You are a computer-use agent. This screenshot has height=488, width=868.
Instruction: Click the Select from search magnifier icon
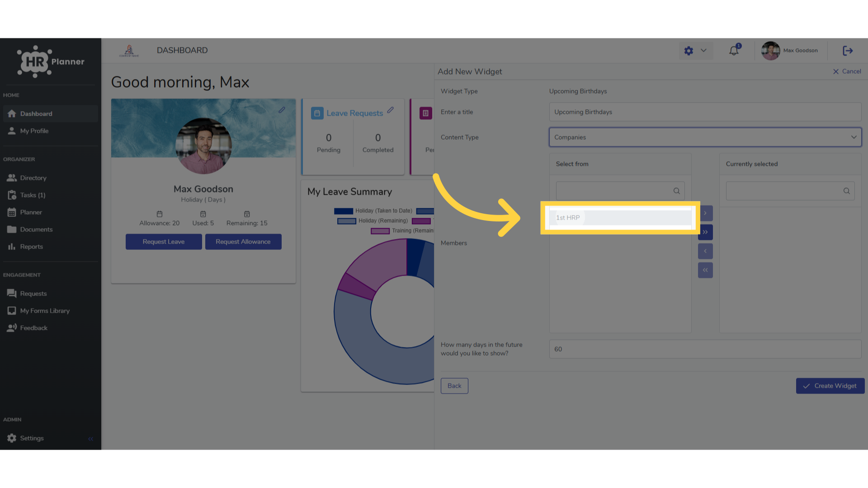[676, 191]
